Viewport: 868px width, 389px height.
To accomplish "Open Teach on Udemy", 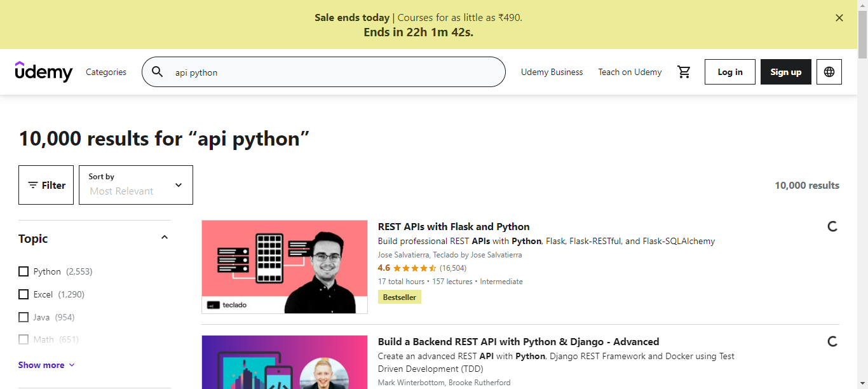I will click(630, 72).
